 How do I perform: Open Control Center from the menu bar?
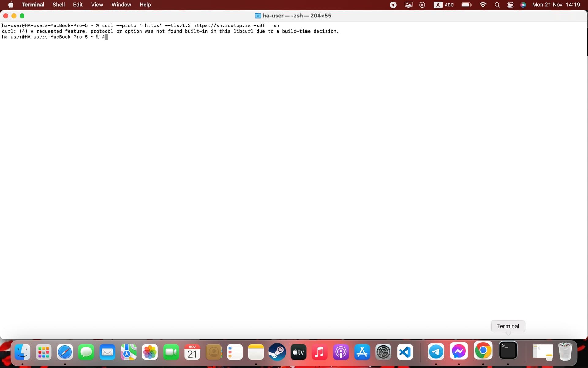pos(510,5)
